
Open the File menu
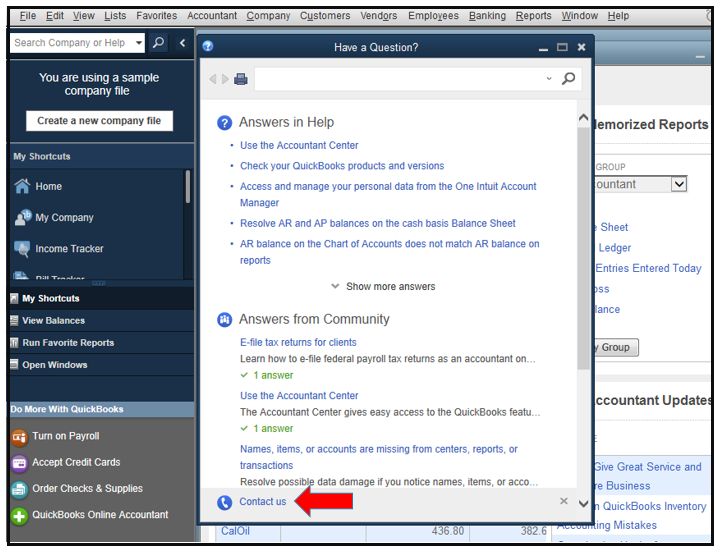click(28, 16)
